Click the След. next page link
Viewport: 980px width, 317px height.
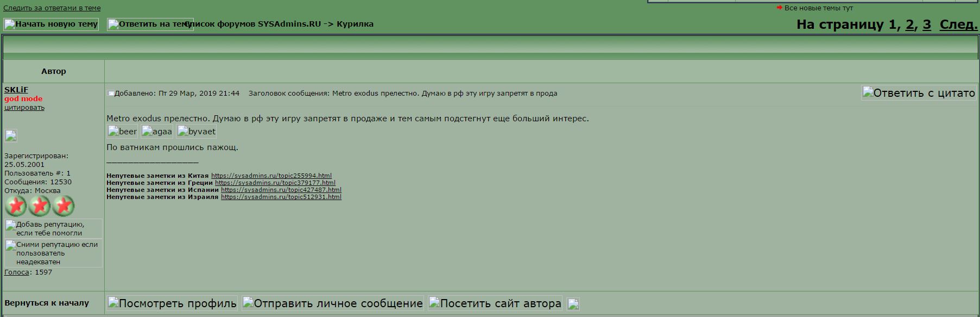click(x=958, y=24)
